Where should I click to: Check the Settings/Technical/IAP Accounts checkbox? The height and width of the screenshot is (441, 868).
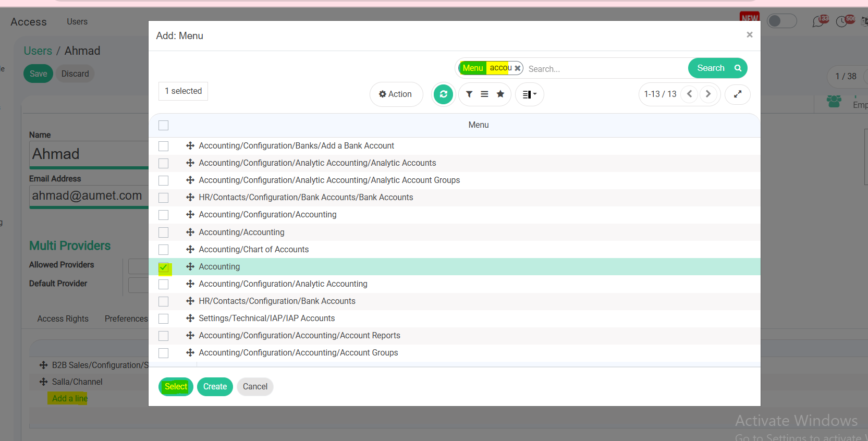point(164,318)
